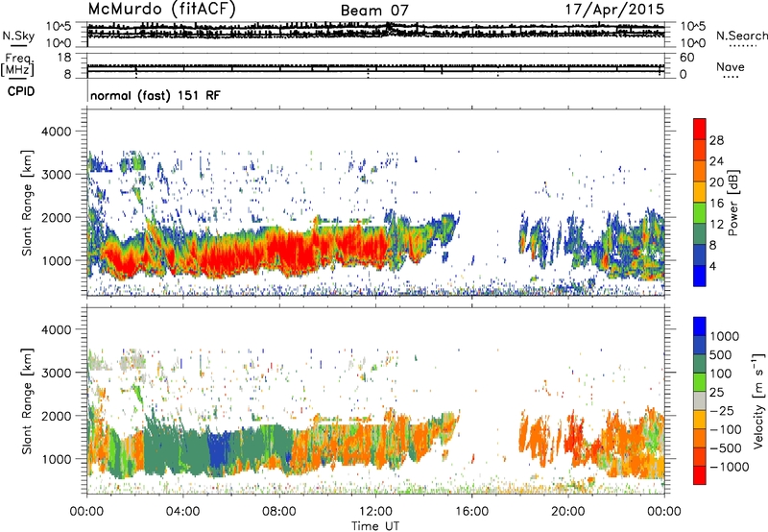Viewport: 768px width, 532px height.
Task: Click the -1000 tick on velocity color bar
Action: (x=729, y=467)
